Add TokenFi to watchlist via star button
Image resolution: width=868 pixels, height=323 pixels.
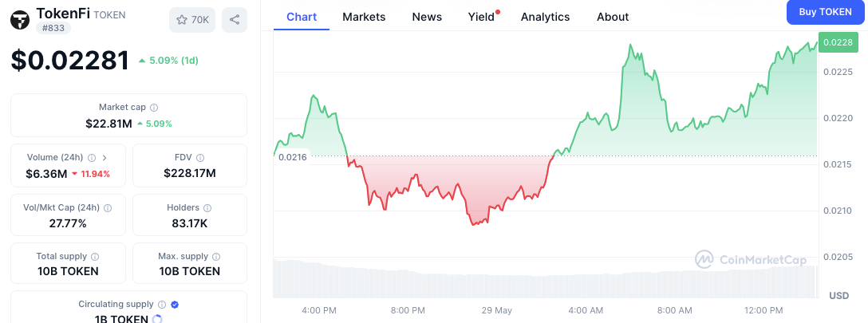pyautogui.click(x=191, y=20)
